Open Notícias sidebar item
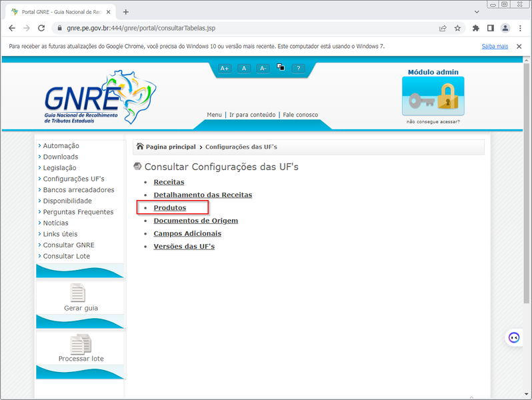Viewport: 532px width, 400px height. [x=55, y=223]
